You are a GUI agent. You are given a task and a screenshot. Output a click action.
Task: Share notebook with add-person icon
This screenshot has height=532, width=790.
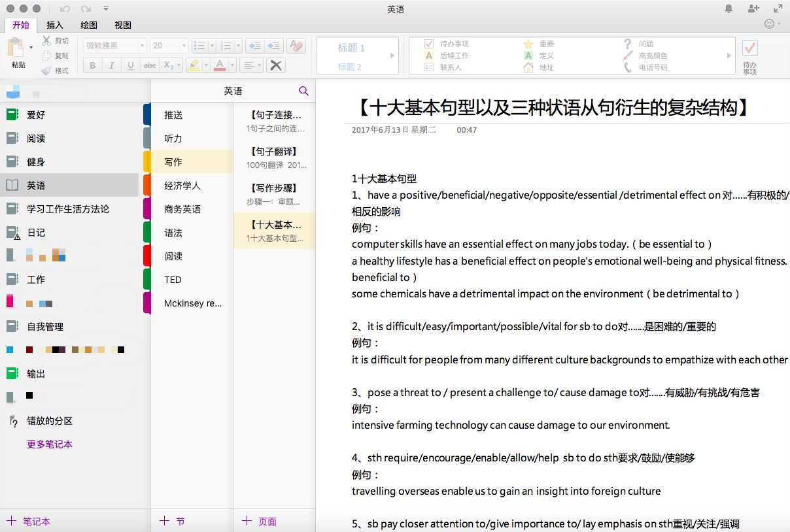pyautogui.click(x=754, y=9)
